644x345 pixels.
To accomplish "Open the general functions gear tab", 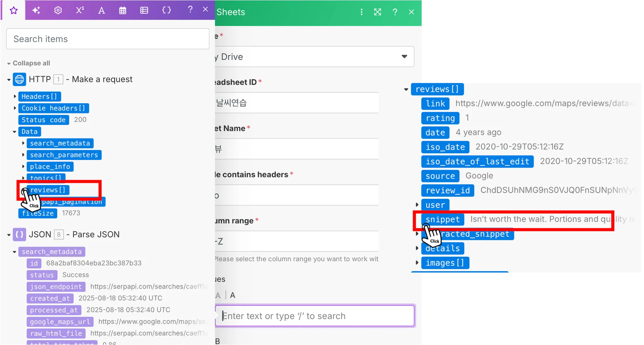I will pyautogui.click(x=58, y=10).
